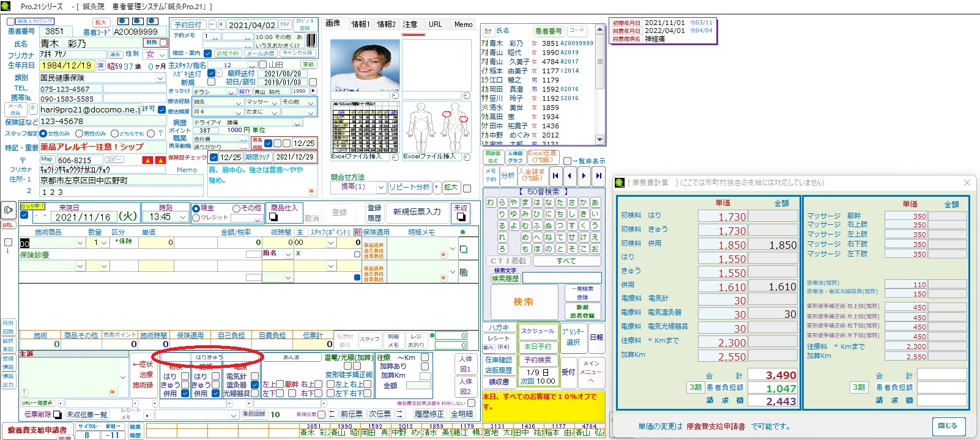This screenshot has height=440, width=980.
Task: Click the 分析 icon button
Action: tap(508, 176)
